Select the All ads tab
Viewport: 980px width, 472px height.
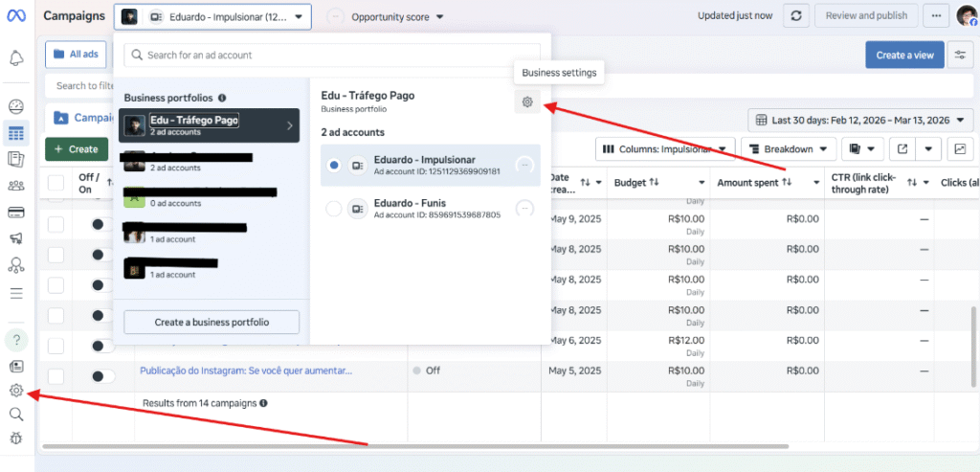(x=76, y=55)
